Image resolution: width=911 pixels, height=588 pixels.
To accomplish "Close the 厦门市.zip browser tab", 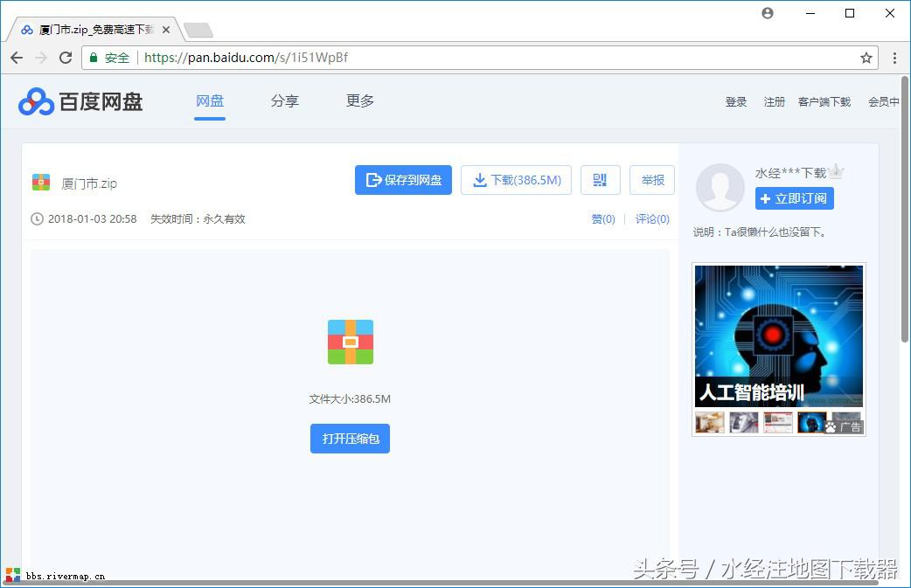I will [x=168, y=30].
